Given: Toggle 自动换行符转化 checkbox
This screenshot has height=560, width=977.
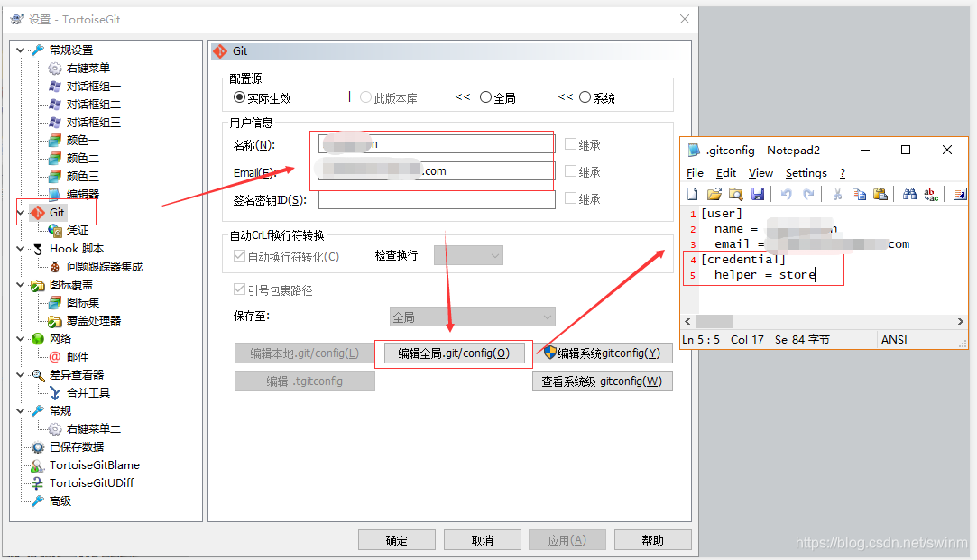Looking at the screenshot, I should click(239, 256).
